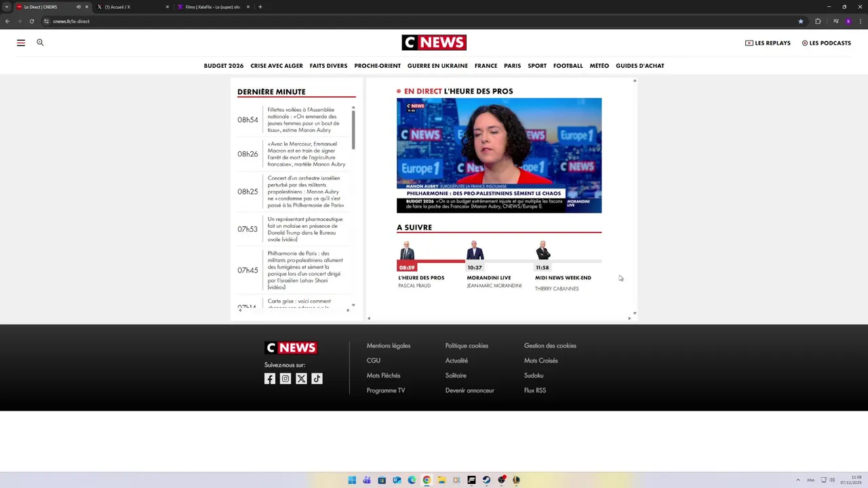
Task: Click the live panel scroll-left arrow
Action: coord(369,318)
